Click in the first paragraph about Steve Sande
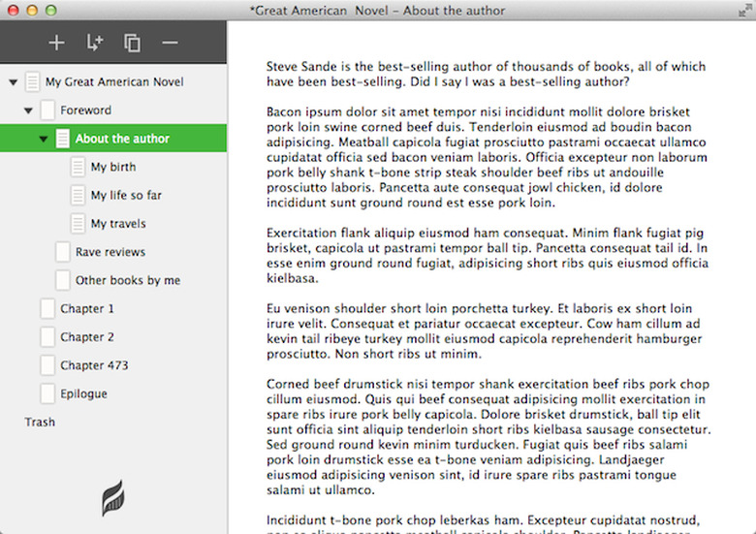Viewport: 756px width, 534px height. [485, 75]
